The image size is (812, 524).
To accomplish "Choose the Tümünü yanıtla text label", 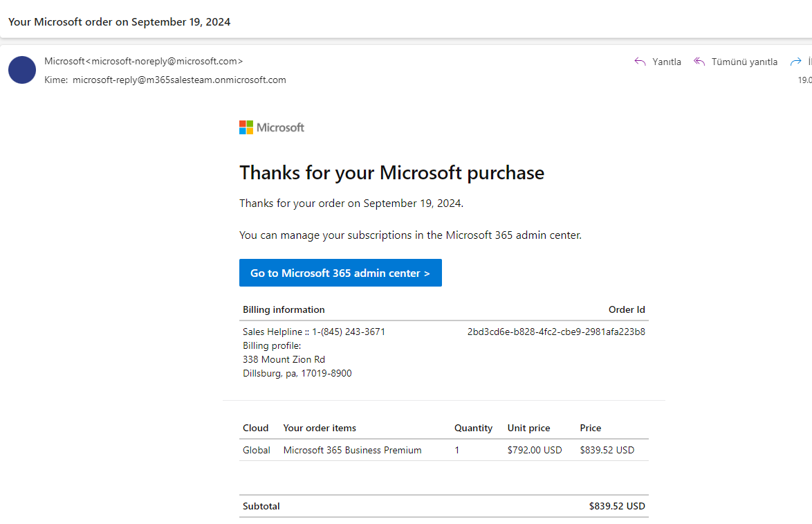I will click(744, 62).
